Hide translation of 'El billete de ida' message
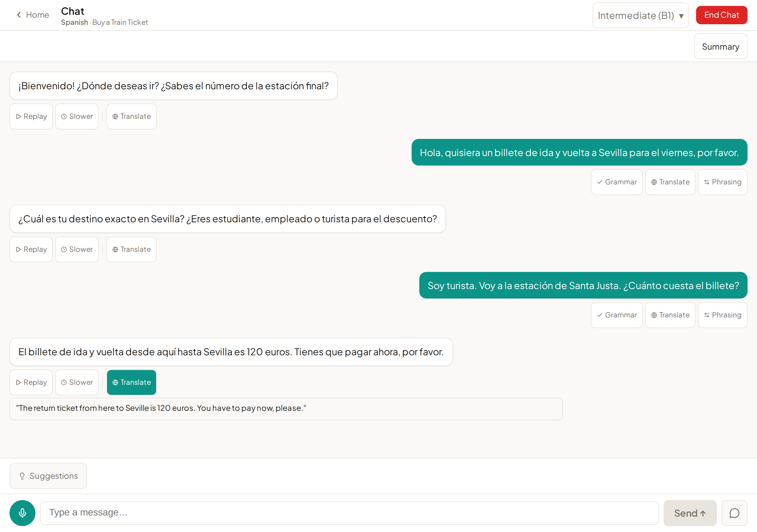This screenshot has height=532, width=757. click(x=132, y=382)
